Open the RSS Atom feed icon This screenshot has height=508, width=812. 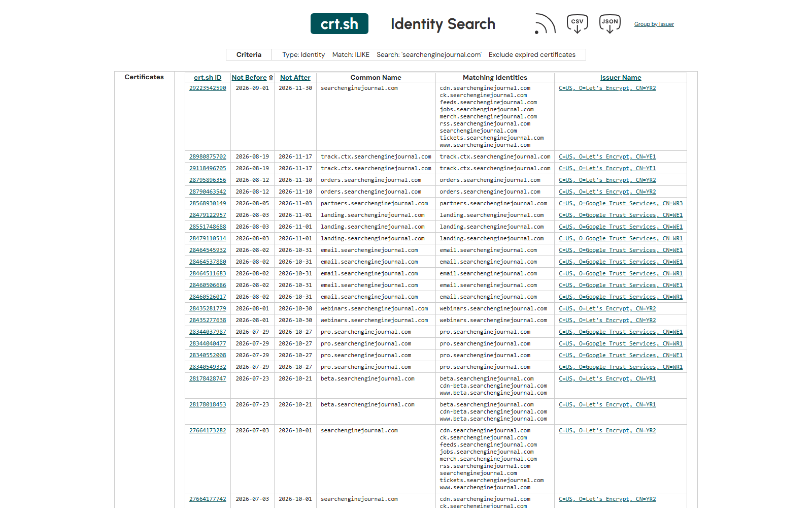(x=545, y=24)
